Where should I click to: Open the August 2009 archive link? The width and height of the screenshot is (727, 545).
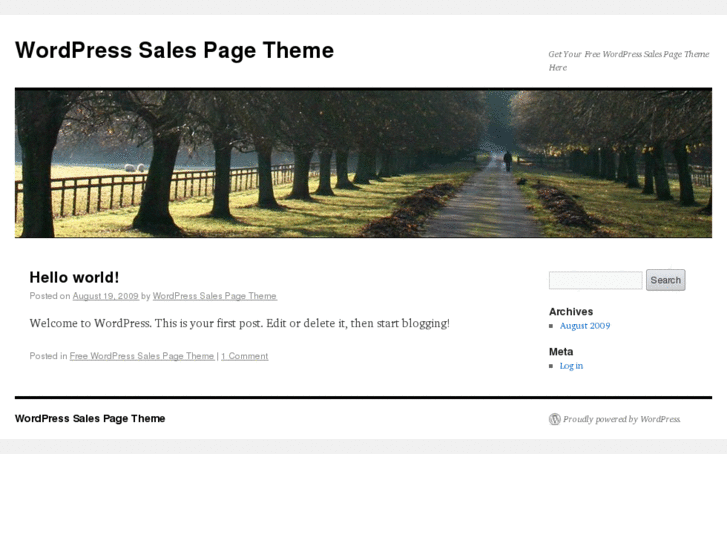click(585, 326)
